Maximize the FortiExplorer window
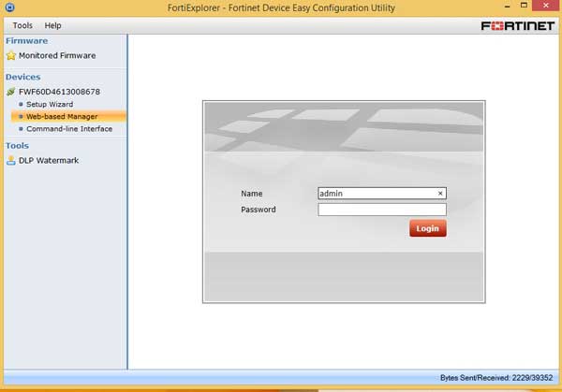 point(524,6)
